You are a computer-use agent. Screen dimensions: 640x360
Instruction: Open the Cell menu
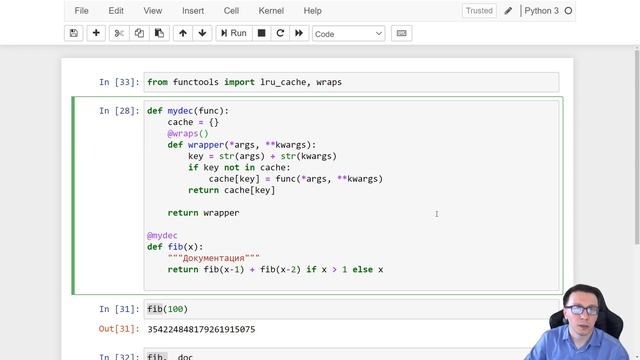(x=231, y=11)
